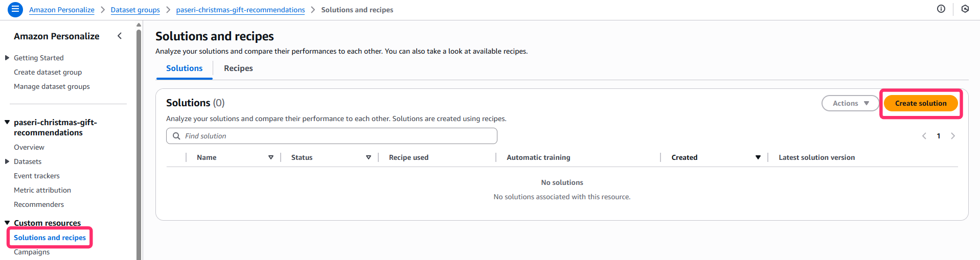980x260 pixels.
Task: Click the info circle icon top right
Action: click(941, 9)
